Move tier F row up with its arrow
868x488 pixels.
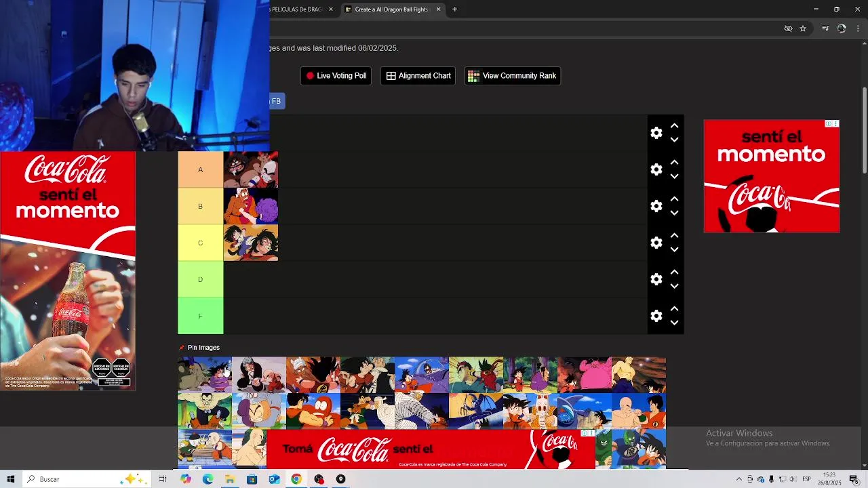coord(674,309)
